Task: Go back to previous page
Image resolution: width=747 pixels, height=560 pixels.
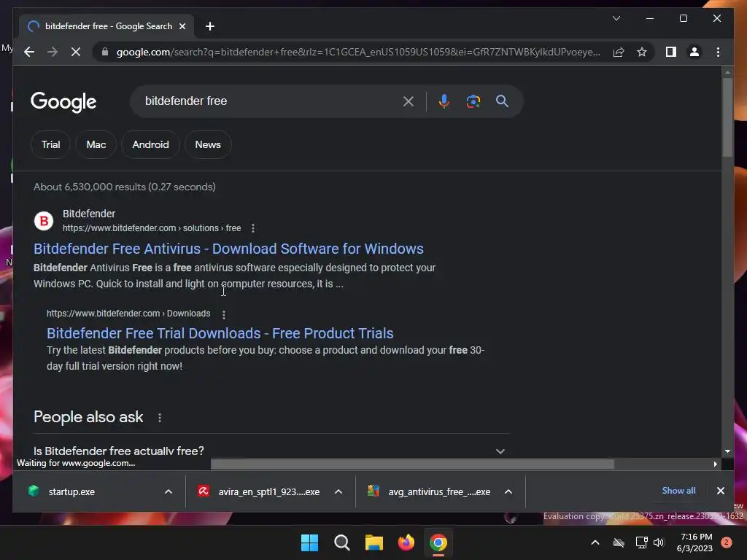Action: (29, 52)
